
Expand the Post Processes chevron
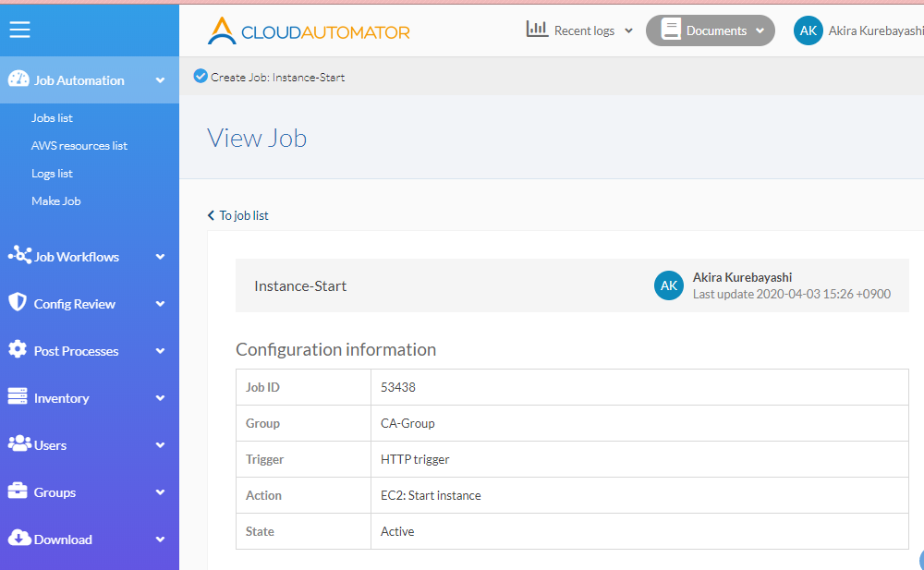click(x=160, y=351)
